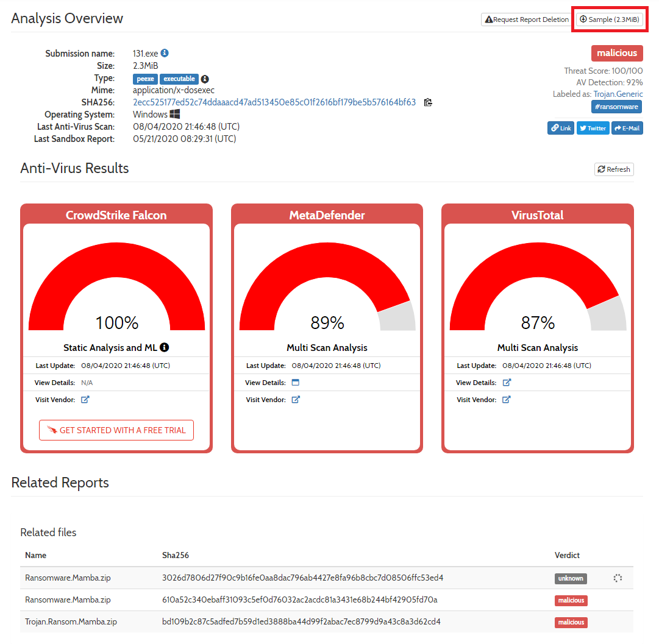
Task: Open the #ransomware tag
Action: [x=616, y=107]
